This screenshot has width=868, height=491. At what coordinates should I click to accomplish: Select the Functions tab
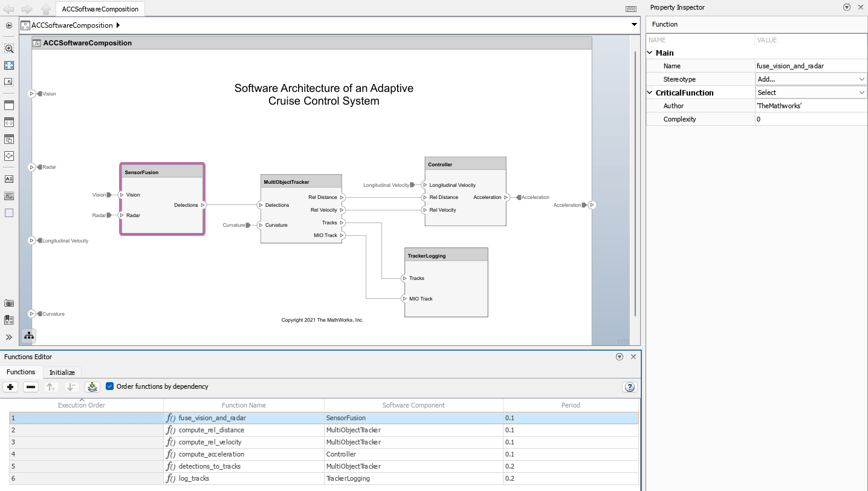[21, 372]
